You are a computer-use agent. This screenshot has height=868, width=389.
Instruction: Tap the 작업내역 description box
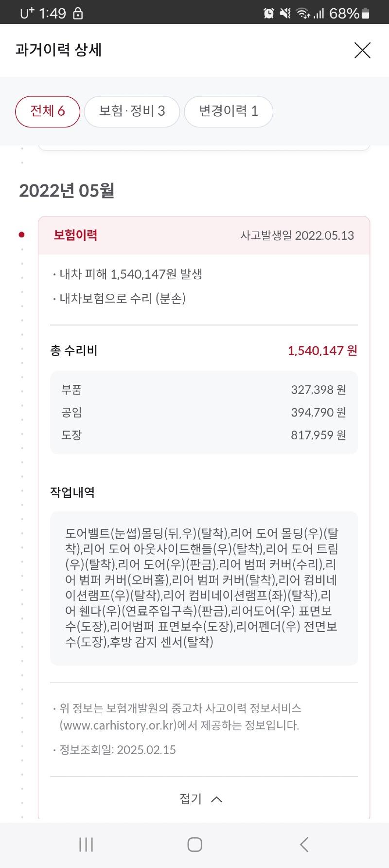204,588
